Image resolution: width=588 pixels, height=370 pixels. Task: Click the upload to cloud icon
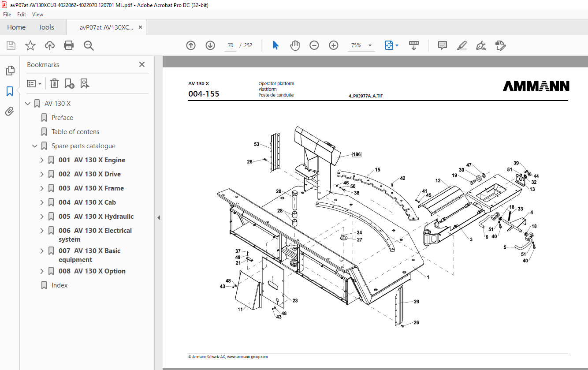[50, 45]
